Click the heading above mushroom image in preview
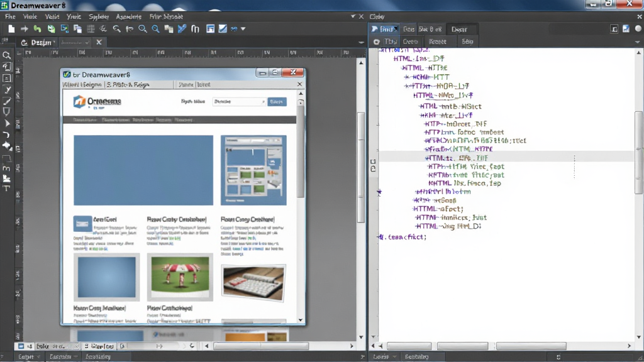 click(177, 219)
